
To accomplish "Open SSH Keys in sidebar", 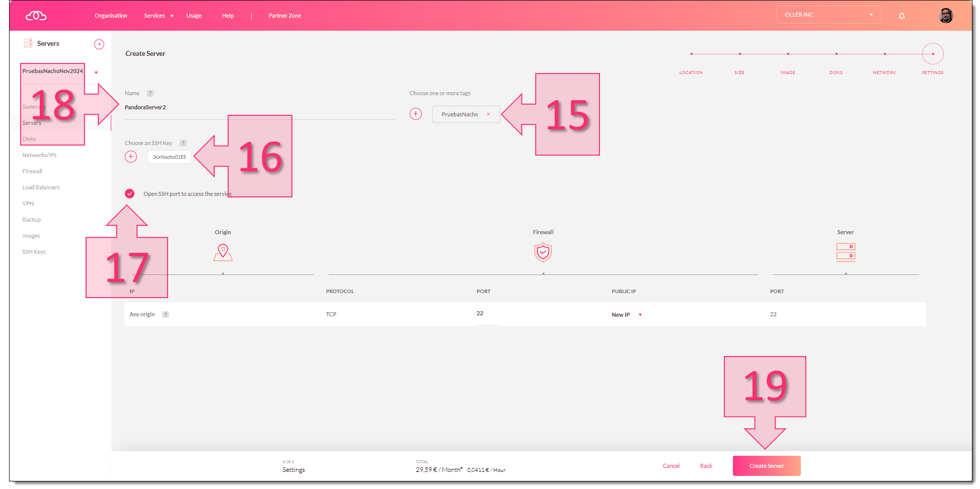I will click(34, 252).
